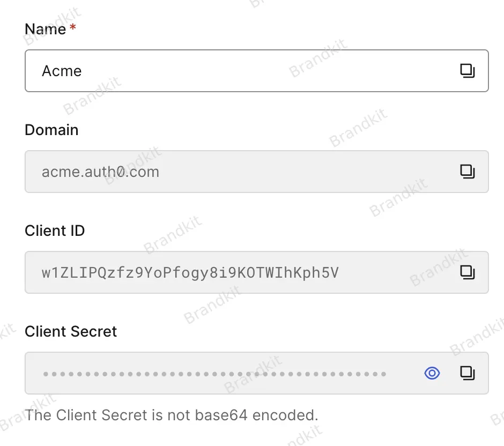Select the base64 helper text below the secret
The width and height of the screenshot is (504, 446).
pyautogui.click(x=171, y=415)
